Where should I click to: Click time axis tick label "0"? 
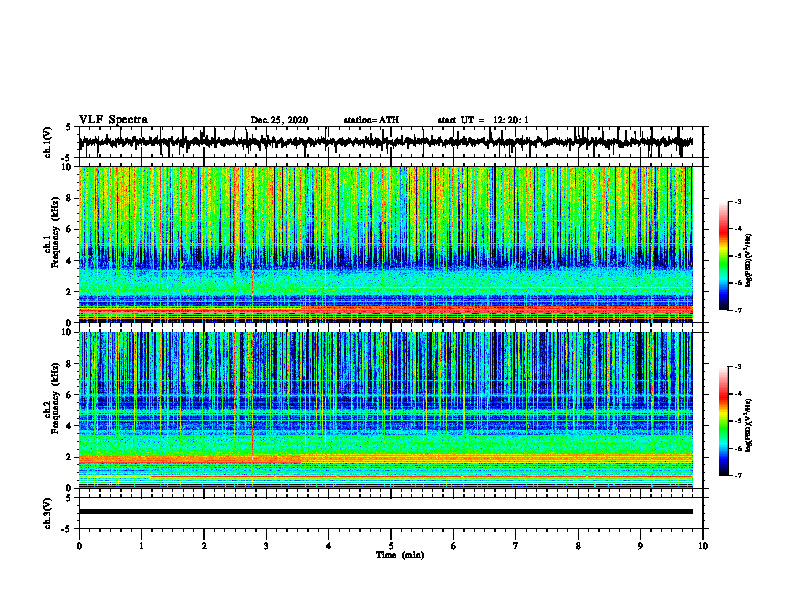pyautogui.click(x=79, y=546)
